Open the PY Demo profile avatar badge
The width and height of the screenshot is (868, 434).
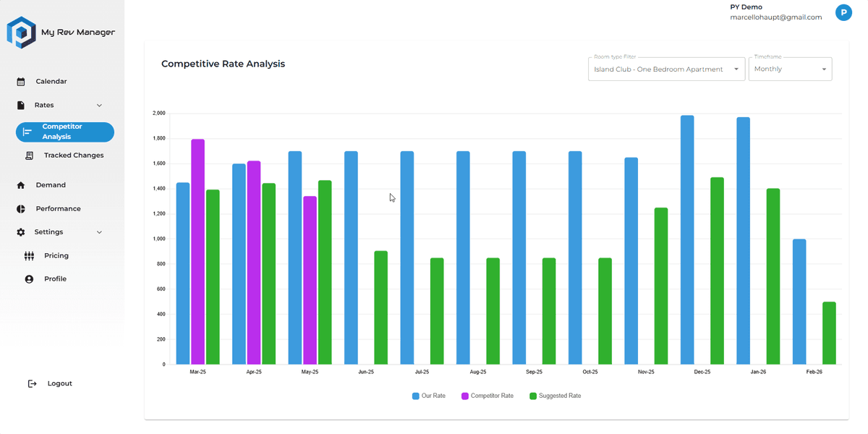coord(843,12)
